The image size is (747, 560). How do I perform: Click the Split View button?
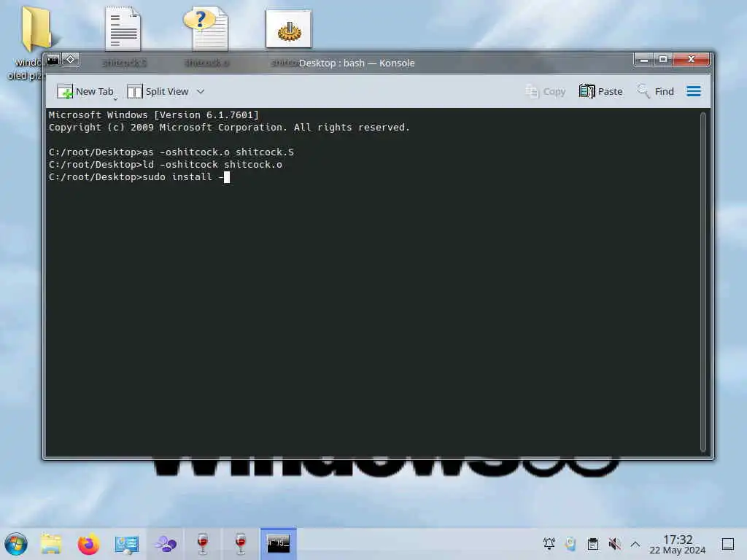[158, 91]
